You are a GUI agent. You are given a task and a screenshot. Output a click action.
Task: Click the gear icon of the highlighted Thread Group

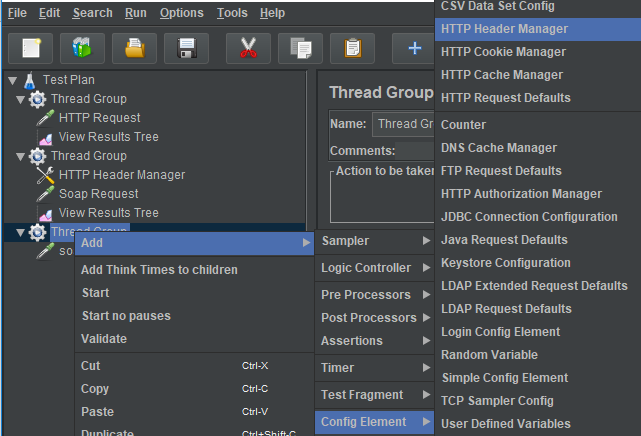tap(37, 232)
